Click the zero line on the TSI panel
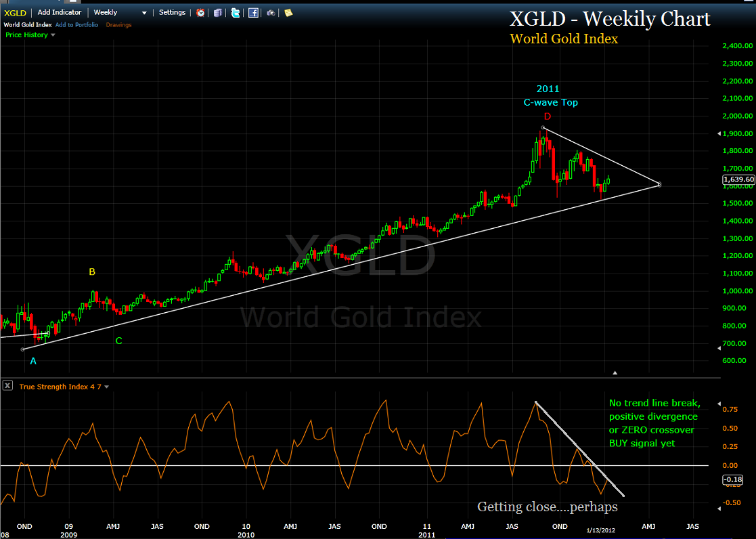 coord(338,465)
